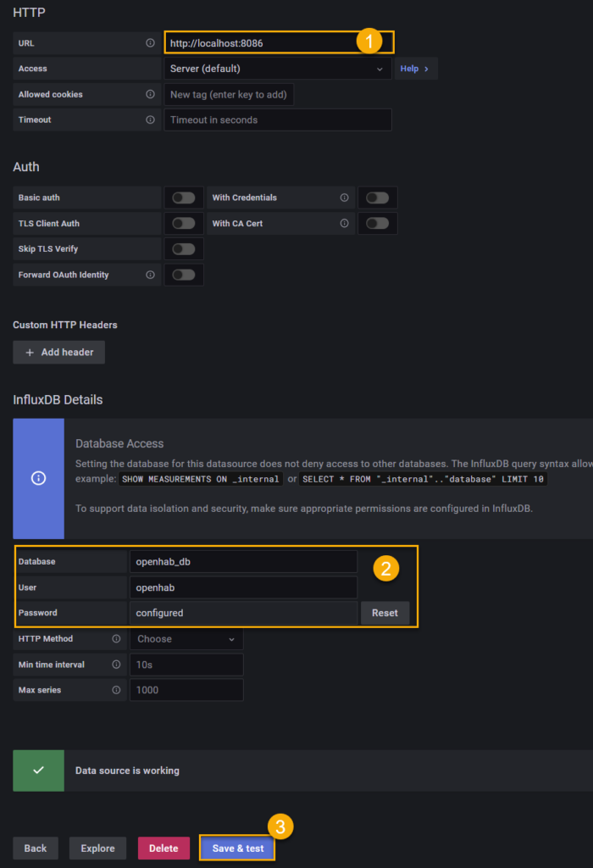
Task: Click the Database field with openhab_db
Action: pyautogui.click(x=243, y=561)
